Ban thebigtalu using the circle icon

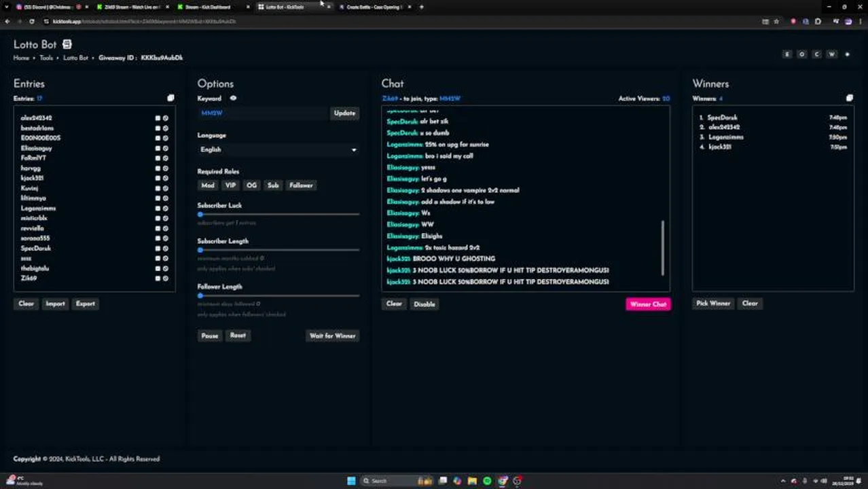[x=165, y=268]
